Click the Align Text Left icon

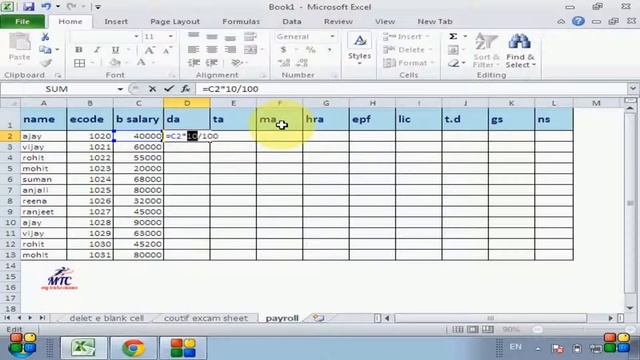coord(193,50)
